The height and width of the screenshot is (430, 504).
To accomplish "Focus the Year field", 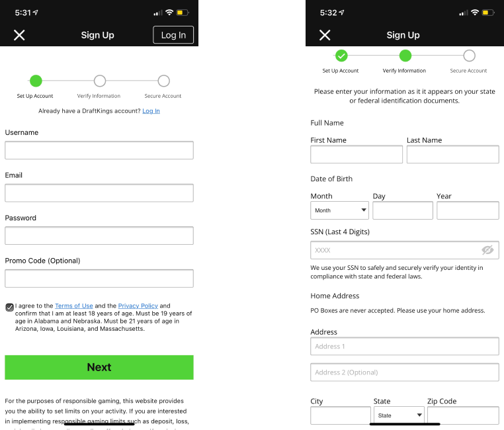I will 468,210.
